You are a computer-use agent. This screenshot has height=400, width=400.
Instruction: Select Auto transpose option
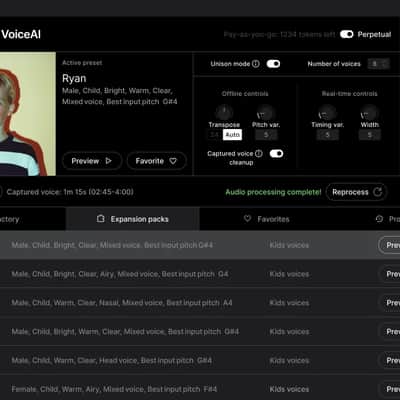pyautogui.click(x=232, y=135)
